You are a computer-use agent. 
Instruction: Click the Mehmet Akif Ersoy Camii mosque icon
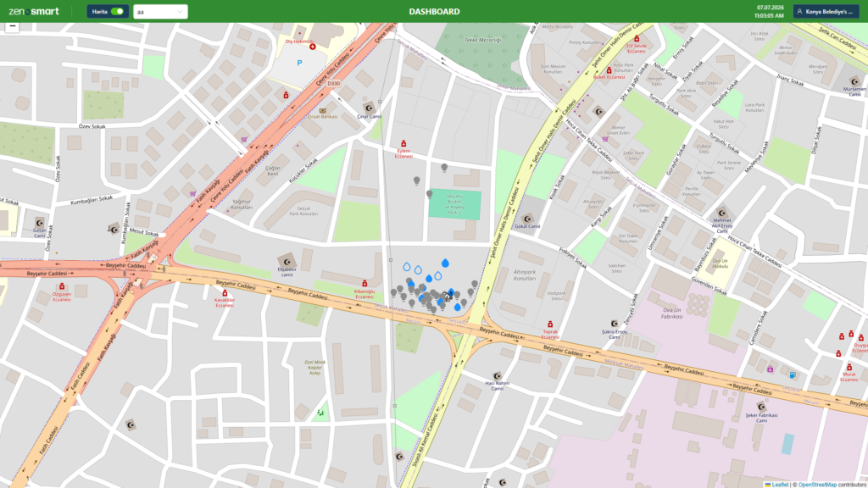point(722,213)
